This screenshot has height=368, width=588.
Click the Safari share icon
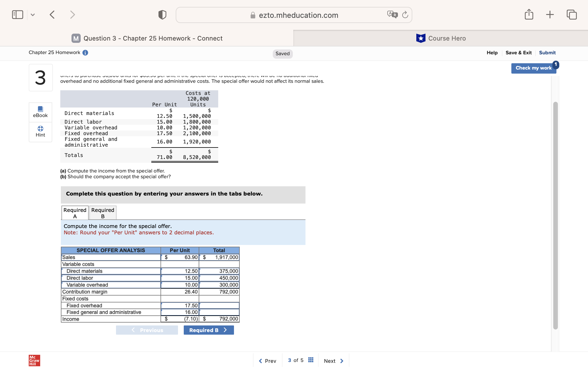click(x=529, y=15)
